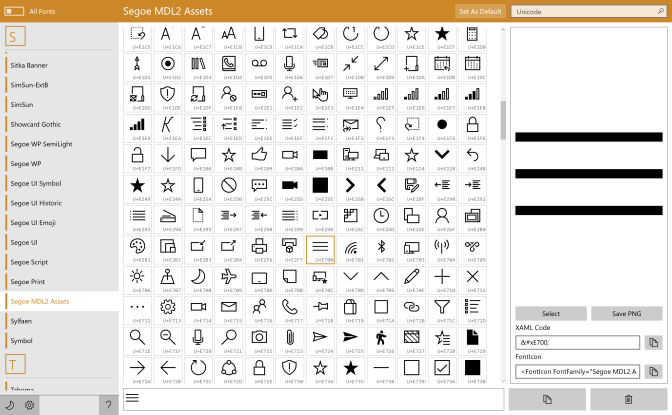The width and height of the screenshot is (672, 415).
Task: Select the brightness sun glyph U+E706
Action: tap(138, 280)
